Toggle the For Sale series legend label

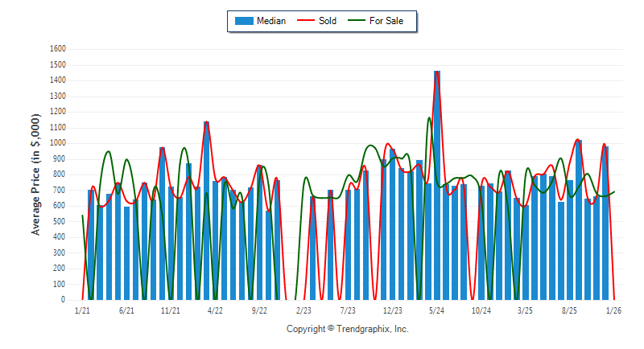[388, 21]
